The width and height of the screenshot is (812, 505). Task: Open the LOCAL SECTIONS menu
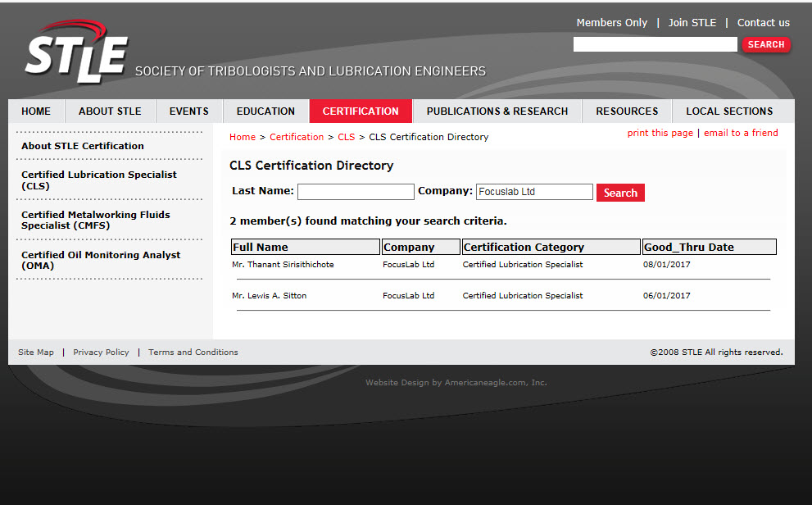point(729,111)
